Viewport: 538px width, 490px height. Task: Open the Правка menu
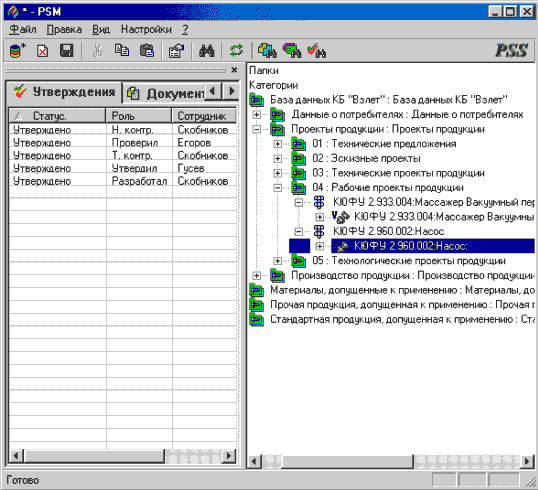pyautogui.click(x=64, y=30)
